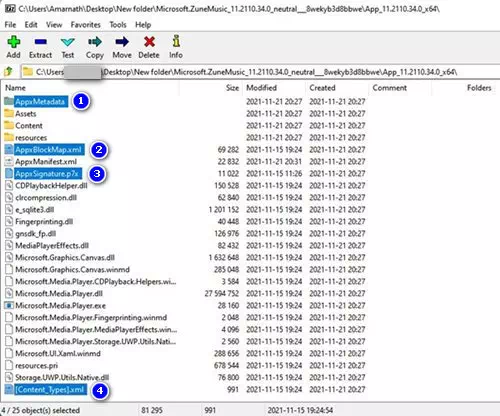The height and width of the screenshot is (416, 500).
Task: Click status bar value 81 295
Action: tap(152, 410)
